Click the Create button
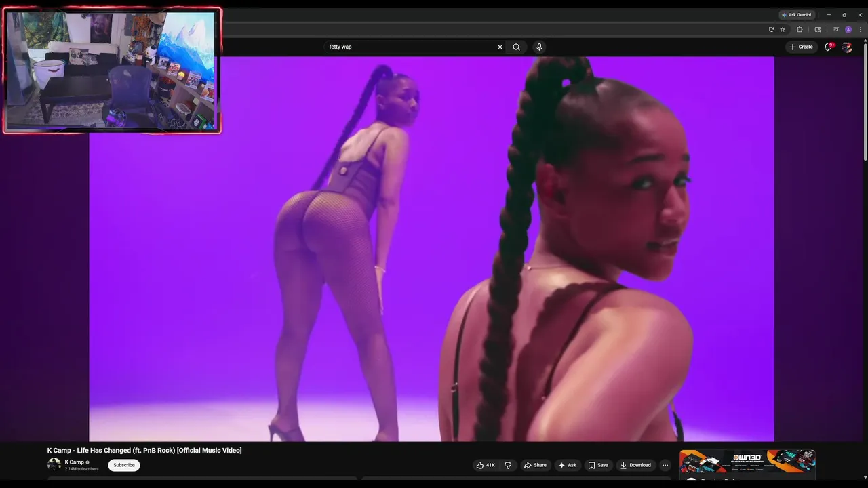Viewport: 868px width, 488px height. (801, 47)
